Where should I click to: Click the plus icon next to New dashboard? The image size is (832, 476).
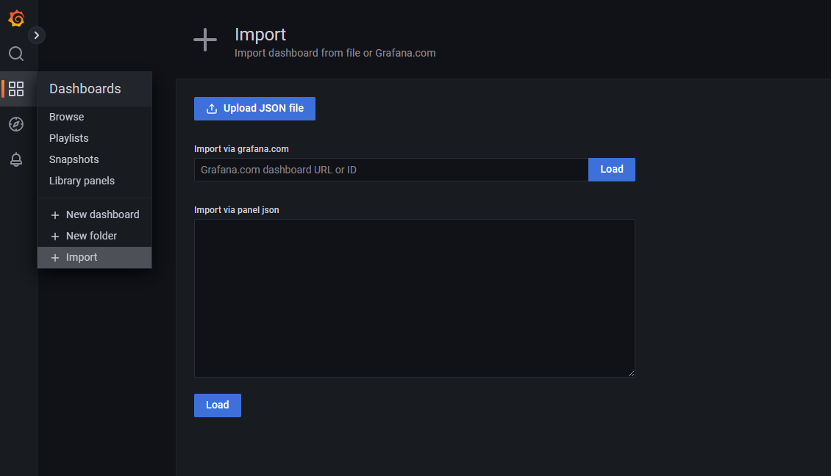pyautogui.click(x=55, y=215)
